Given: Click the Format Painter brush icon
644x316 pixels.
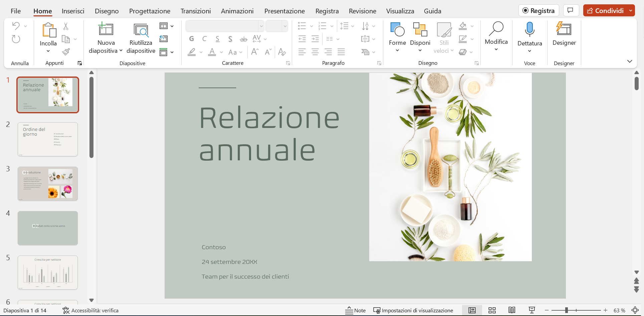Looking at the screenshot, I should point(66,52).
